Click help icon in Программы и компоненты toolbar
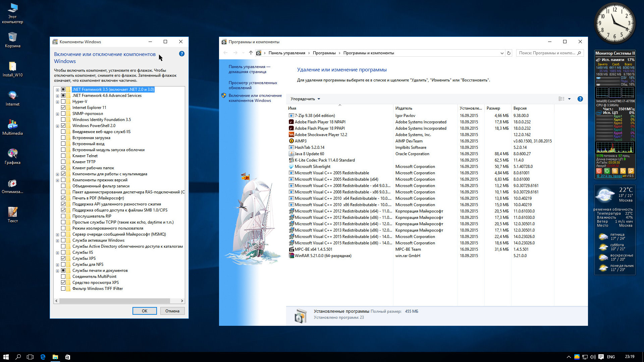Viewport: 644px width, 362px height. pos(580,99)
